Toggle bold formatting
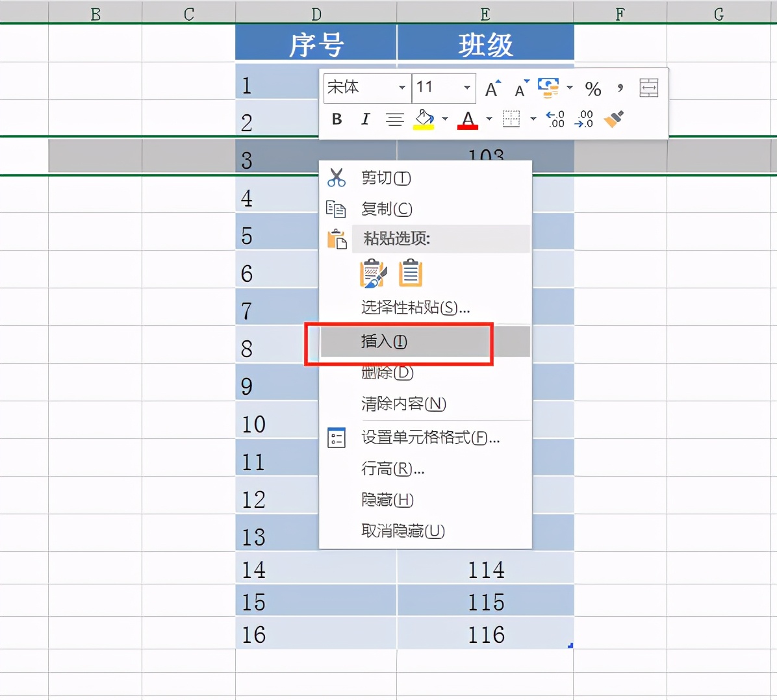The height and width of the screenshot is (700, 777). coord(337,119)
